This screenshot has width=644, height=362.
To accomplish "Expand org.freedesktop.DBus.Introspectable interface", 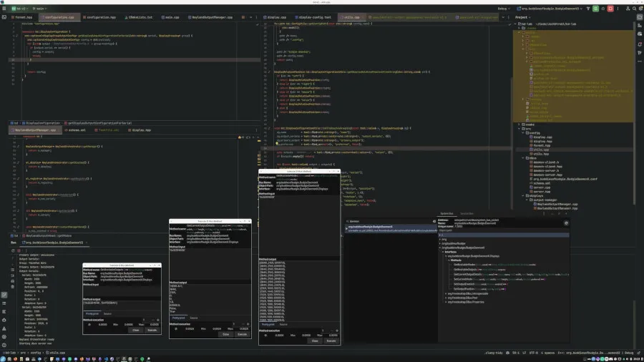I will point(446,293).
